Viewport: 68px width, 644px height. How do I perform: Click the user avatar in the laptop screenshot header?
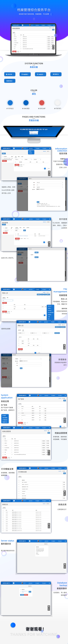coord(30,25)
